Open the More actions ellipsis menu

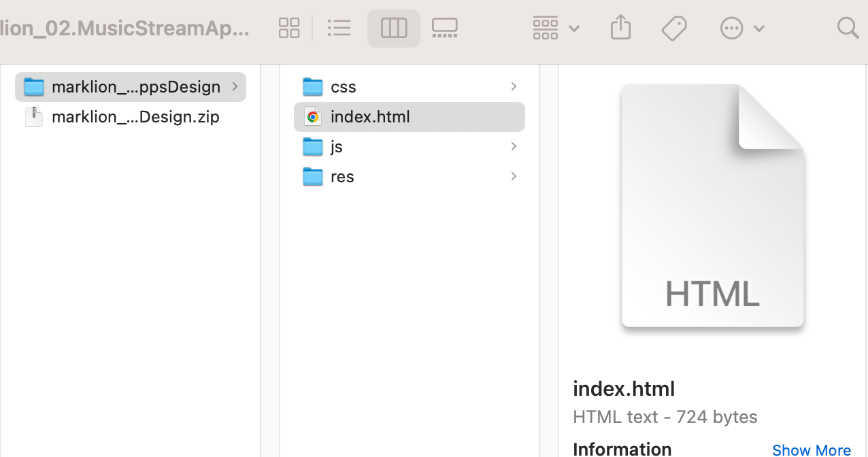tap(741, 28)
